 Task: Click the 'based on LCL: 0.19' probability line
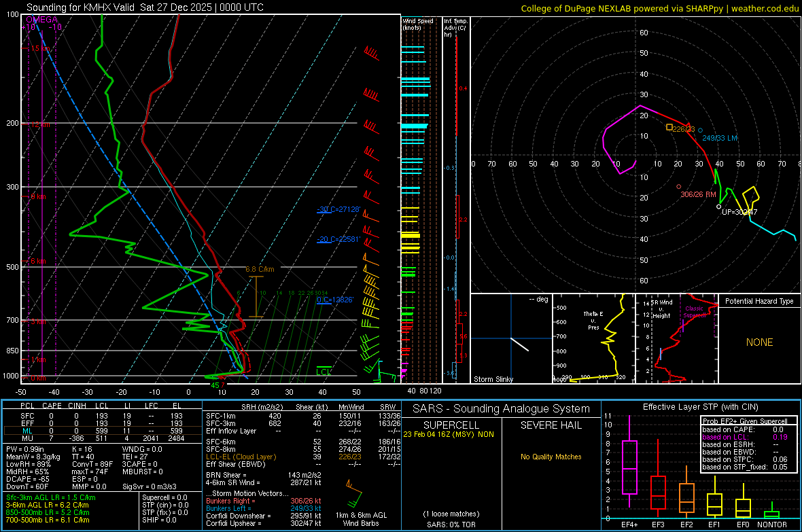[x=745, y=437]
